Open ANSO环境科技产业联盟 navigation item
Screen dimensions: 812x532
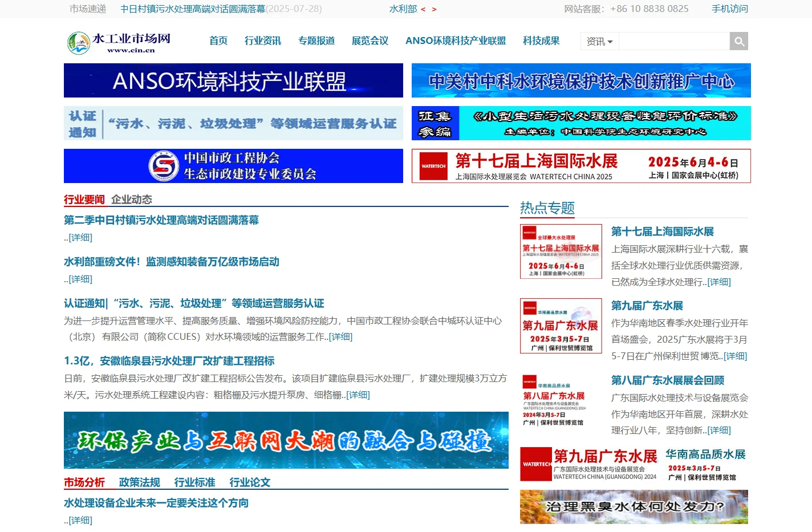click(456, 41)
